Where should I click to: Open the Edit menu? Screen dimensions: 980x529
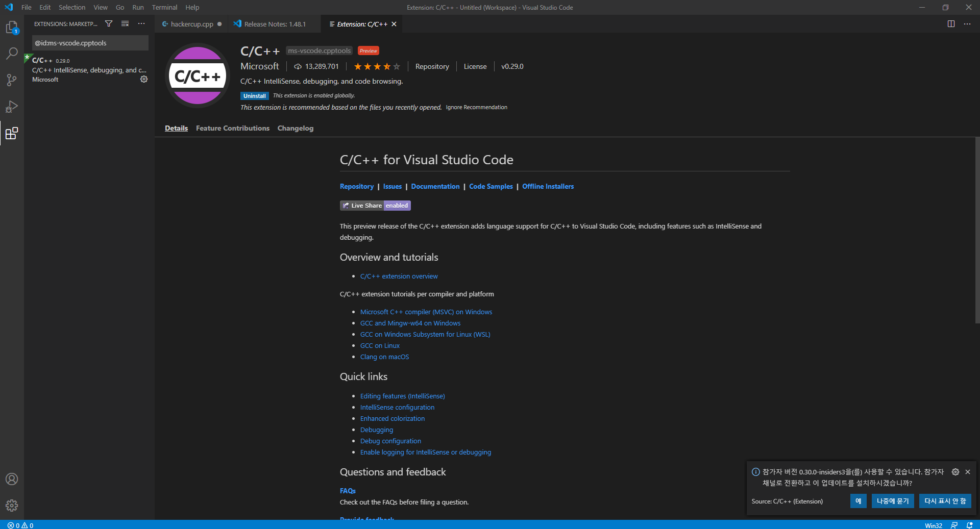45,7
